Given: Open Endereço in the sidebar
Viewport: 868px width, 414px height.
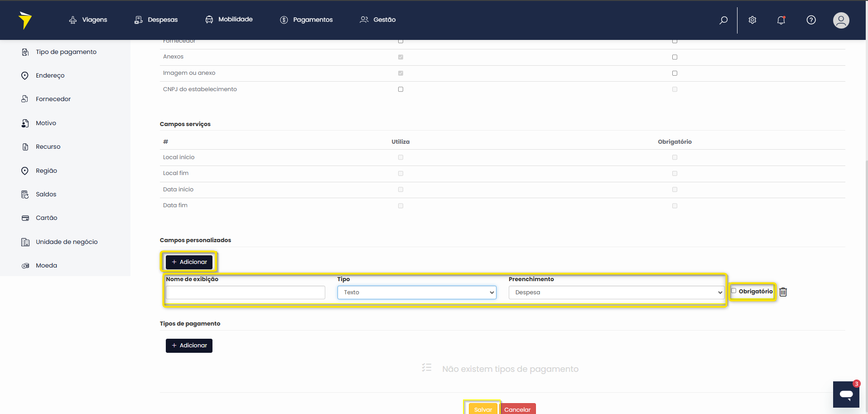Looking at the screenshot, I should (x=50, y=76).
